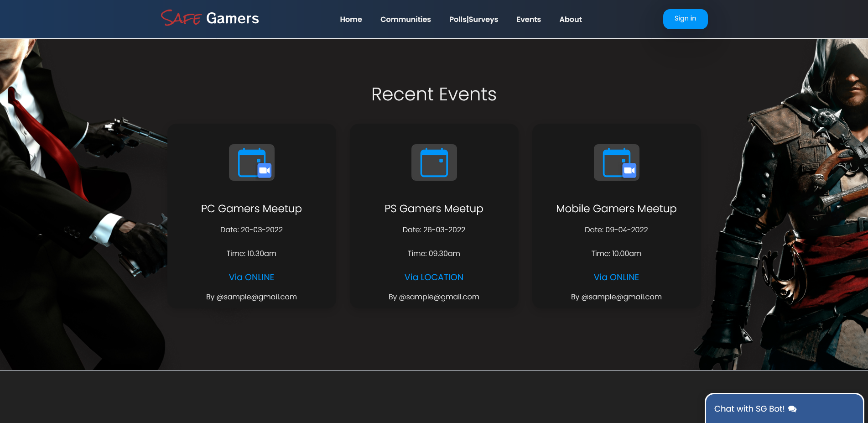Open 'Via LOCATION' link on PS Gamers Meetup

tap(434, 277)
